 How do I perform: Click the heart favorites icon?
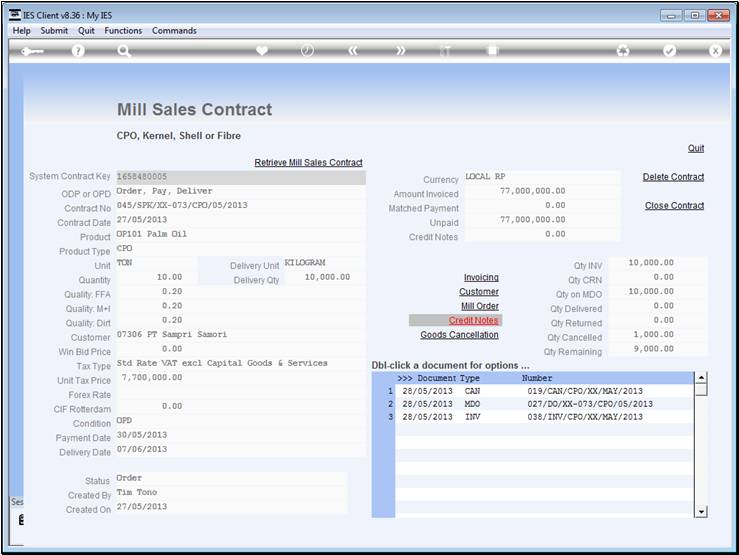(x=262, y=50)
